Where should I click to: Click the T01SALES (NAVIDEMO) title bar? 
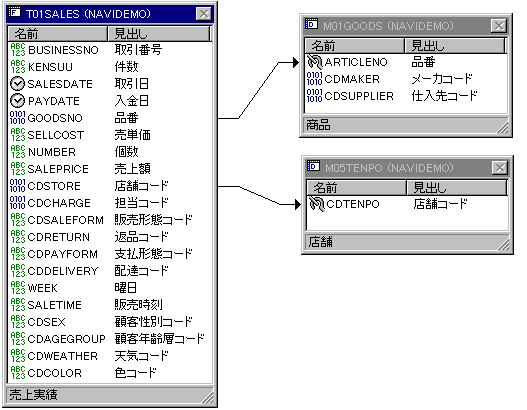pos(110,14)
